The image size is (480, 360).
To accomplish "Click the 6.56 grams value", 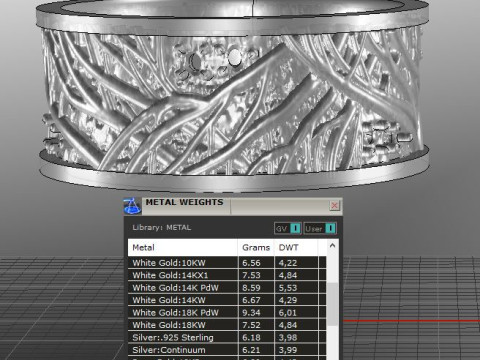I will click(251, 263).
